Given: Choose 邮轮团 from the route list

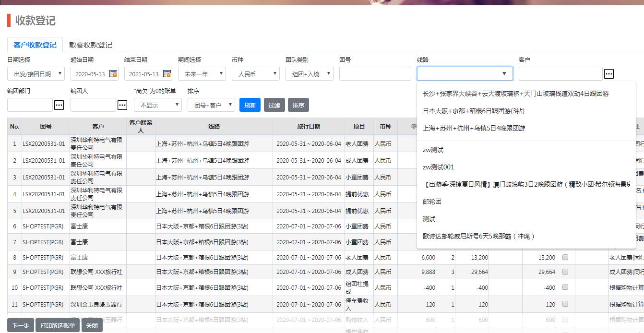Looking at the screenshot, I should click(x=526, y=202).
